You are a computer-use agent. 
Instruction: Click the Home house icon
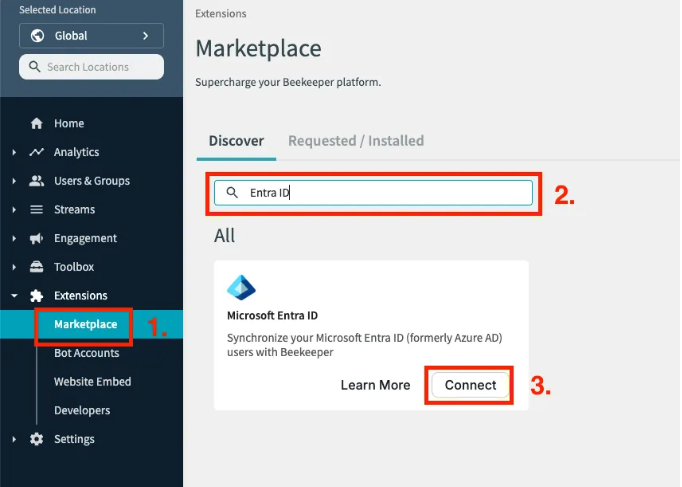[37, 123]
